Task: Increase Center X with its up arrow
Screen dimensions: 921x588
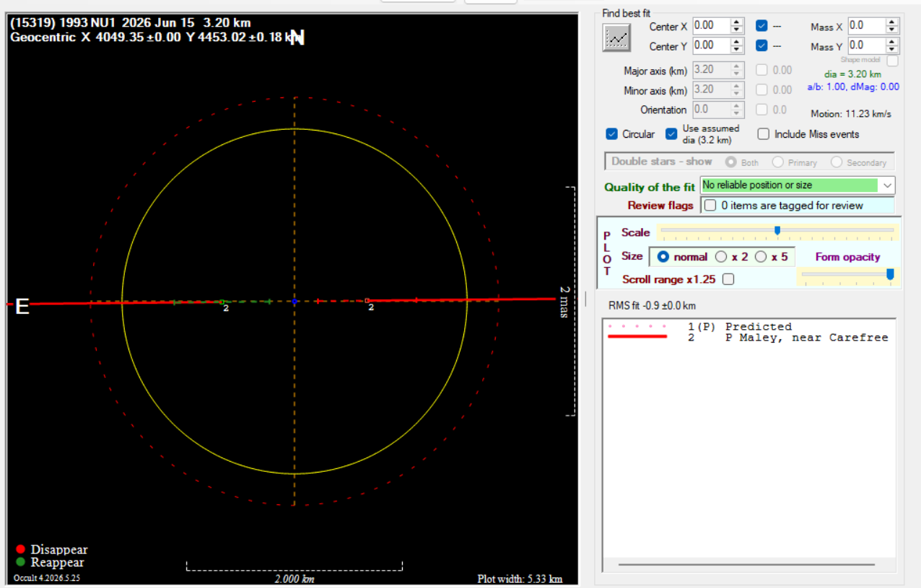Action: (736, 22)
